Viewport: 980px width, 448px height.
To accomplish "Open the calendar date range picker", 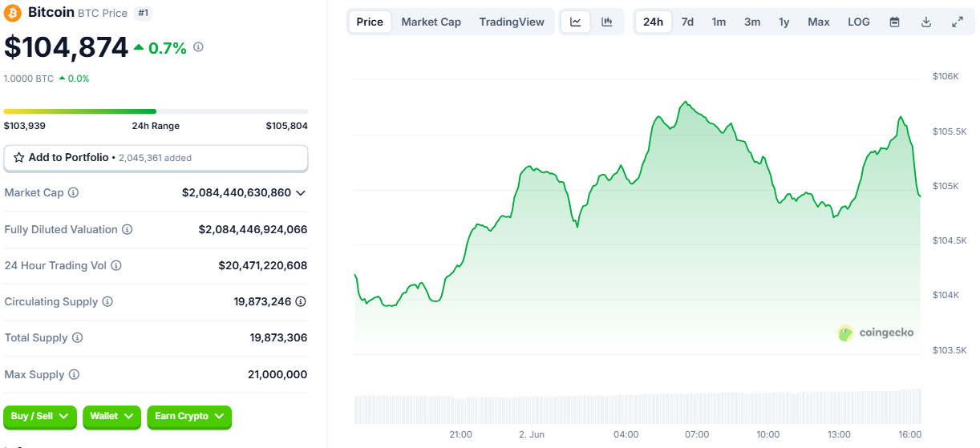I will [894, 22].
